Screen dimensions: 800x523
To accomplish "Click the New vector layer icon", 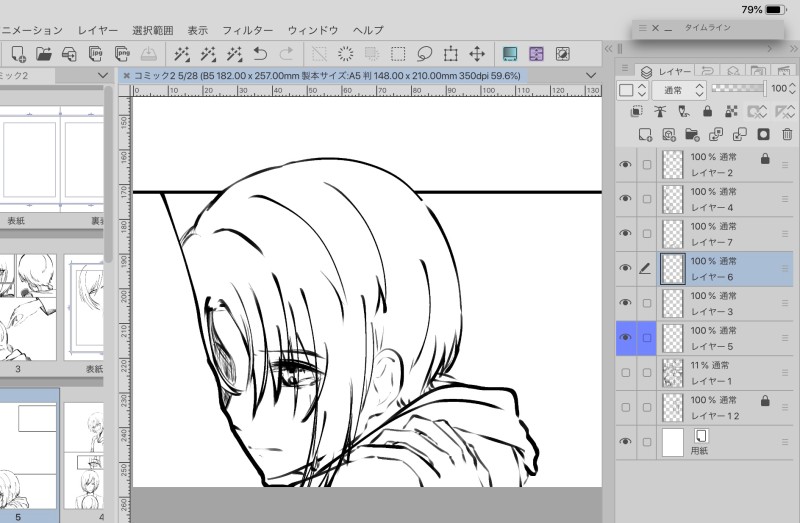I will 668,134.
